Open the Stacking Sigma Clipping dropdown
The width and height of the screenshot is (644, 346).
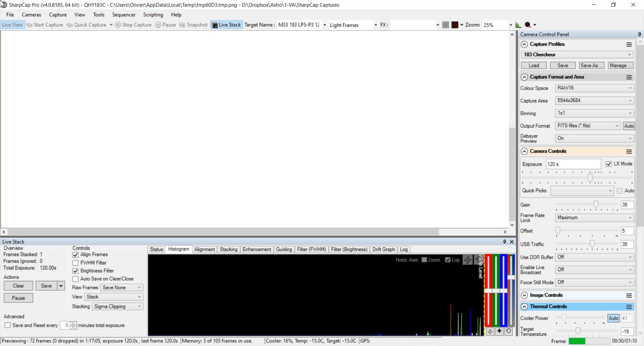click(x=117, y=306)
